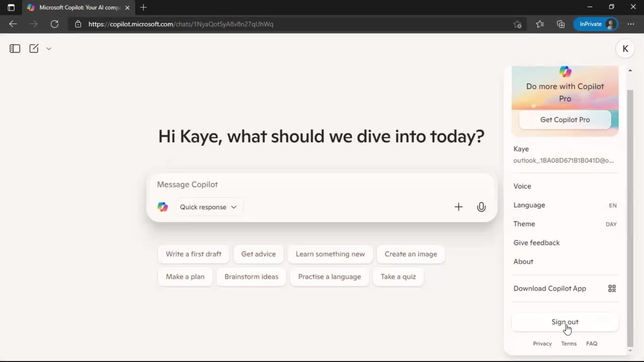The image size is (644, 362).
Task: Click the Kaye profile avatar
Action: (x=626, y=49)
